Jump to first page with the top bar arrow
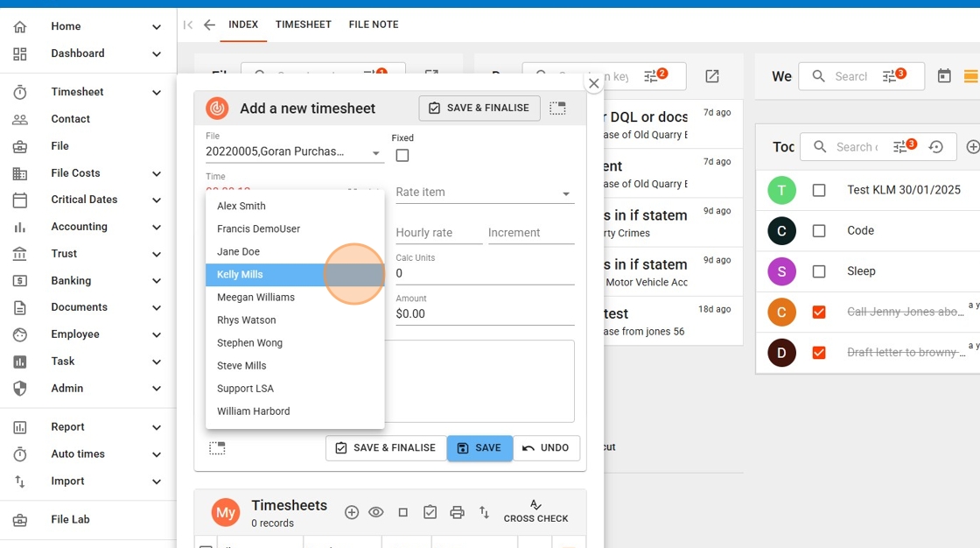The width and height of the screenshot is (980, 548). [188, 25]
